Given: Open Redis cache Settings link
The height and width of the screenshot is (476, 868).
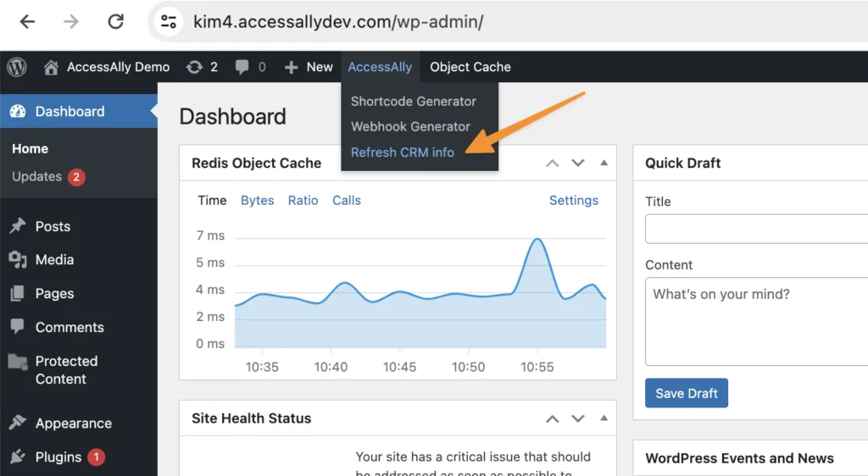Looking at the screenshot, I should [574, 200].
